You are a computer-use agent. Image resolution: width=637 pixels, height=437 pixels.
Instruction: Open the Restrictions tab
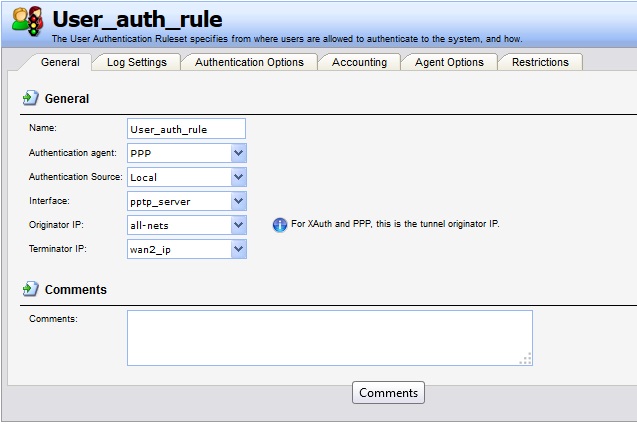[x=540, y=62]
